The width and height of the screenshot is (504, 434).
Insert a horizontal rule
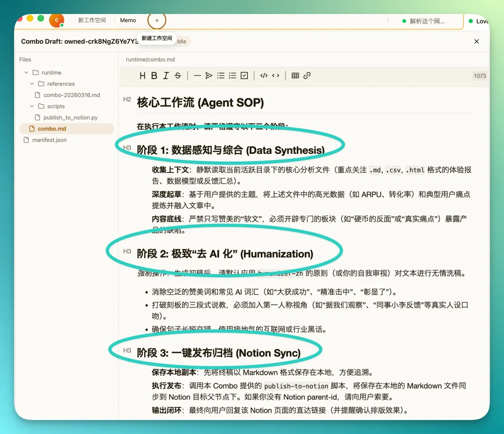coord(198,75)
